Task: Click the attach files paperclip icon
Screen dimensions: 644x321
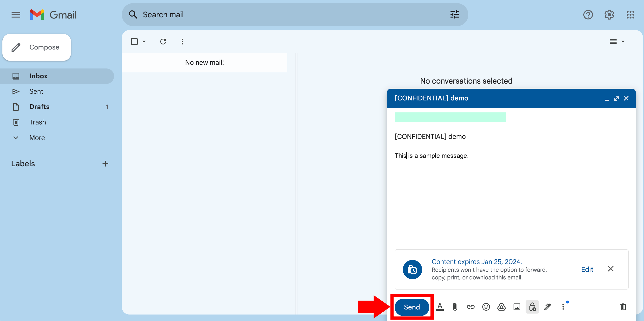Action: pyautogui.click(x=455, y=307)
